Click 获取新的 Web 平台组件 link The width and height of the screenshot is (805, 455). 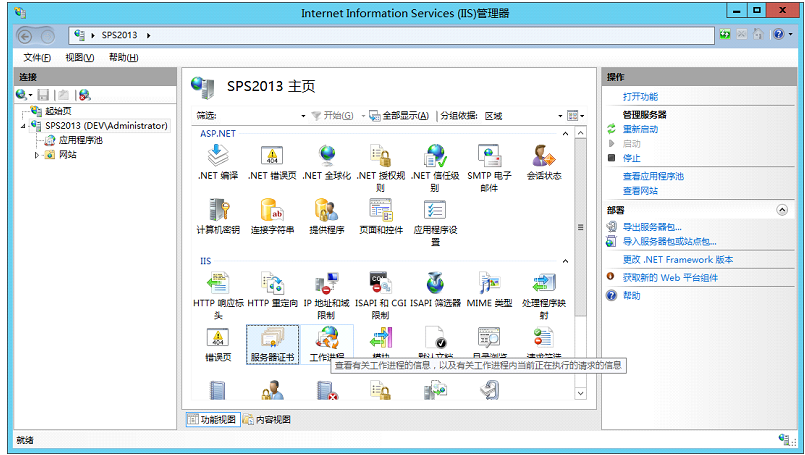670,278
